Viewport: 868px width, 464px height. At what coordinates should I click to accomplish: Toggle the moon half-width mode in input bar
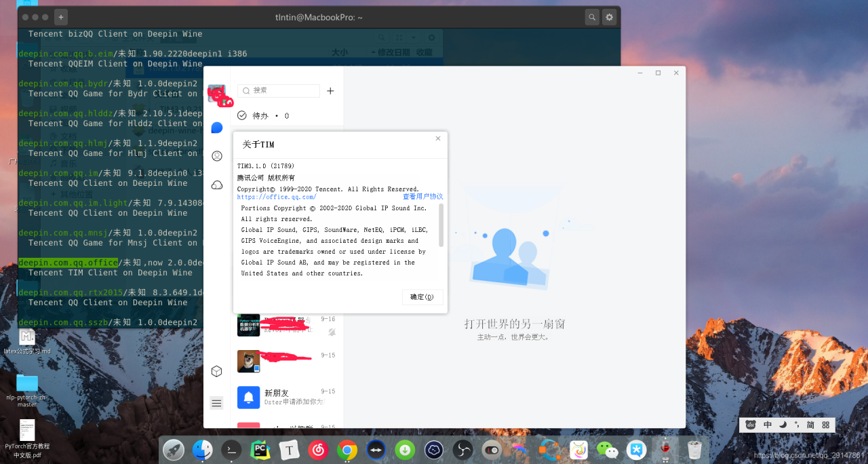click(783, 425)
